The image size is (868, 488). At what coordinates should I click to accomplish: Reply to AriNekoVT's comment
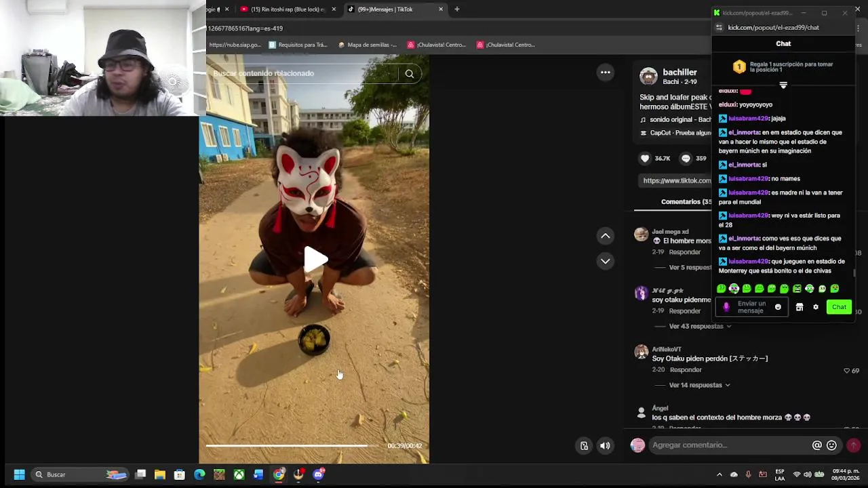686,370
